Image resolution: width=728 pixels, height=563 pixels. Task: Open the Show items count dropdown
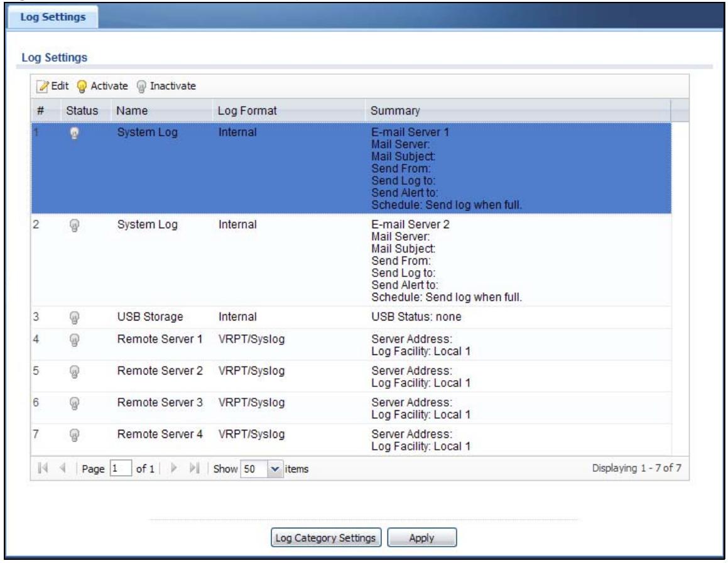click(275, 469)
